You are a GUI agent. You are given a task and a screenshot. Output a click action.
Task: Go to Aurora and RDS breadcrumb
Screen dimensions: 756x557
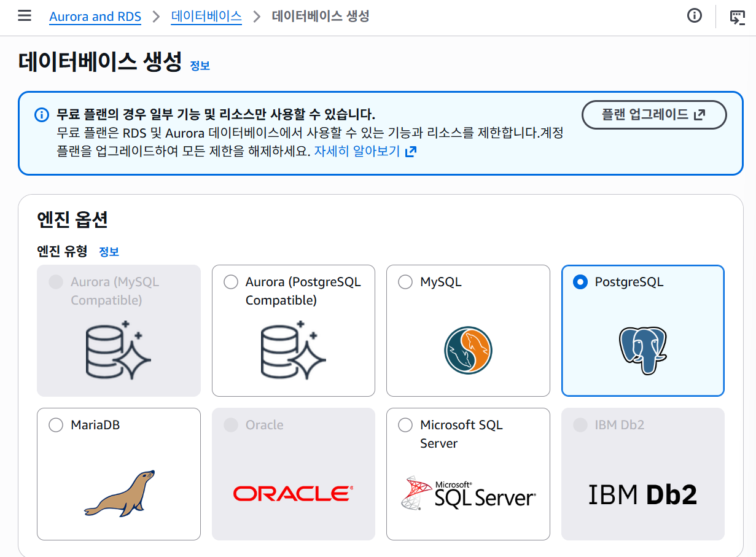tap(95, 17)
